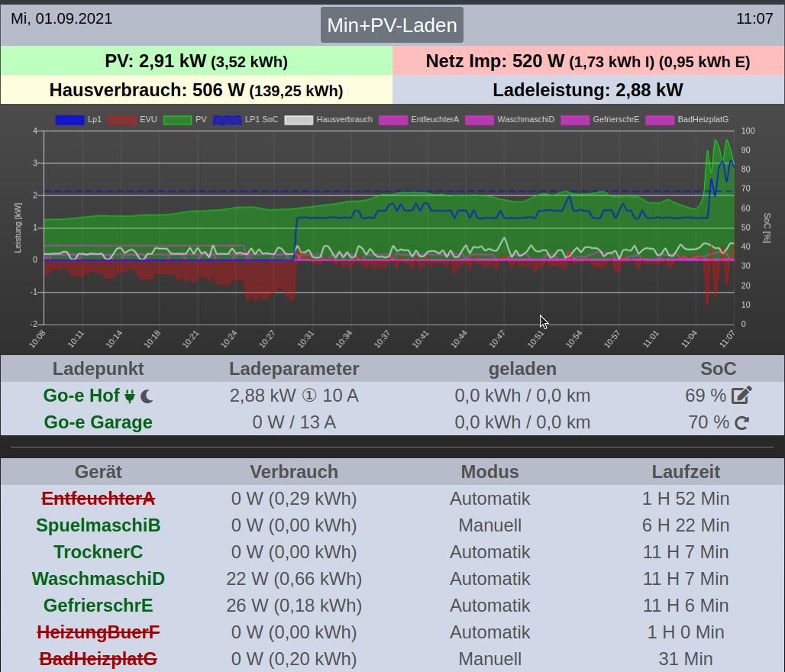
Task: Toggle the Go-e Garage charge point
Action: tap(98, 422)
